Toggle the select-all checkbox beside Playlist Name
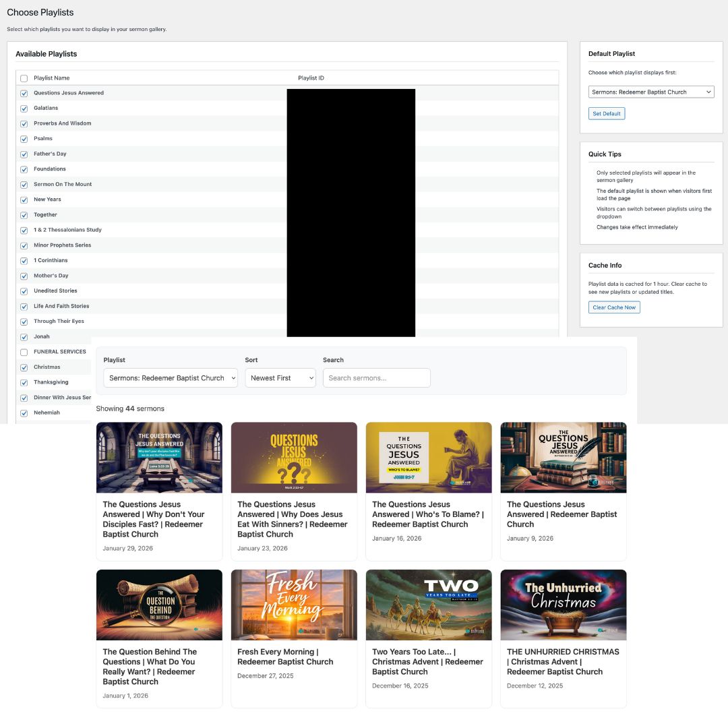728x728 pixels. pyautogui.click(x=24, y=78)
